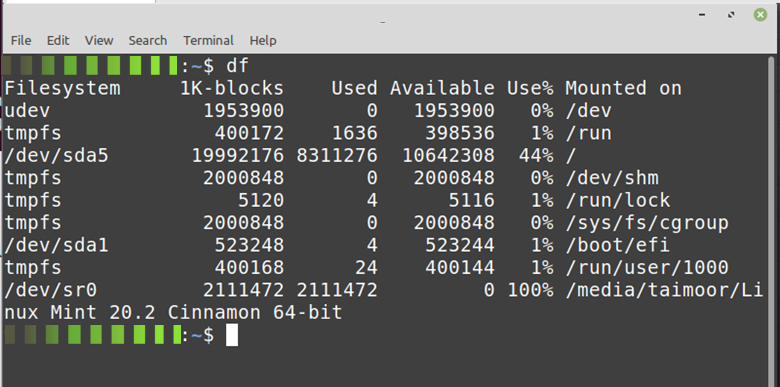Click the '/run/lock' mount point
The height and width of the screenshot is (387, 780).
point(617,200)
